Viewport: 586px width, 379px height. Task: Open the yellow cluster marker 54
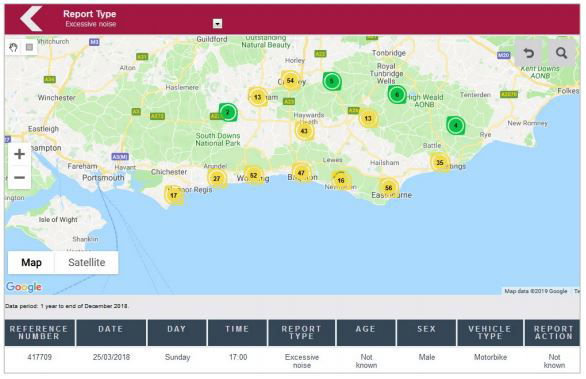coord(290,80)
